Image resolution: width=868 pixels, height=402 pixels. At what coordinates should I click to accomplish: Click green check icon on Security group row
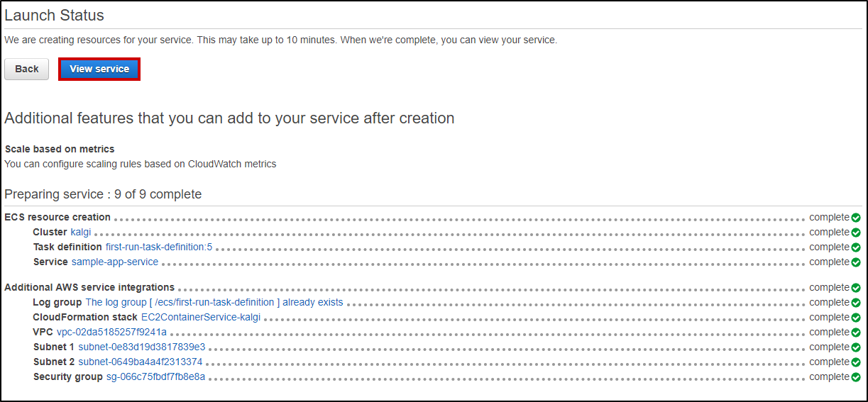coord(856,377)
